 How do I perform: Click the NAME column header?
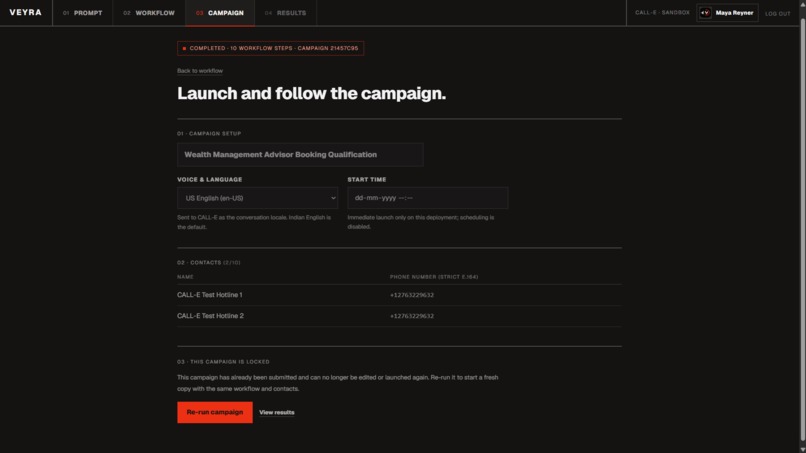[186, 277]
